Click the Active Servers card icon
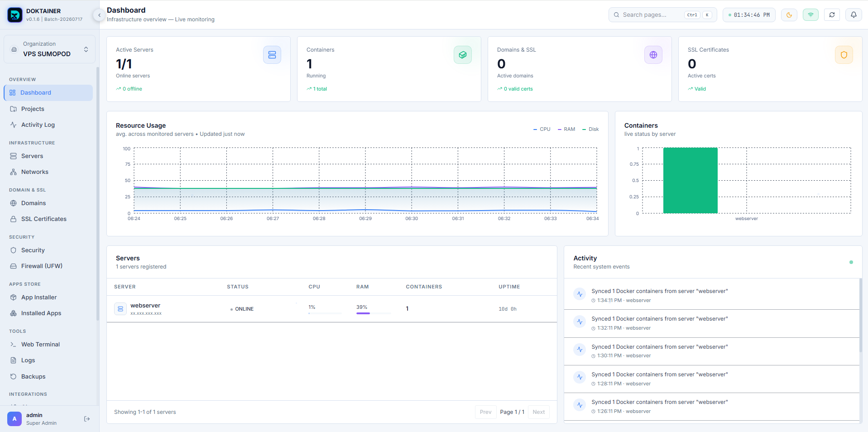Image resolution: width=868 pixels, height=432 pixels. click(272, 55)
